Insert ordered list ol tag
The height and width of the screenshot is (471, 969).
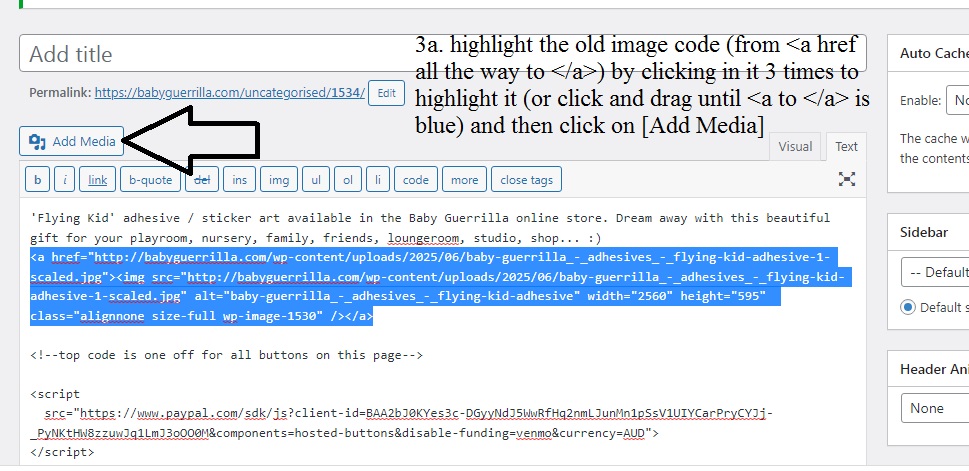(x=348, y=180)
